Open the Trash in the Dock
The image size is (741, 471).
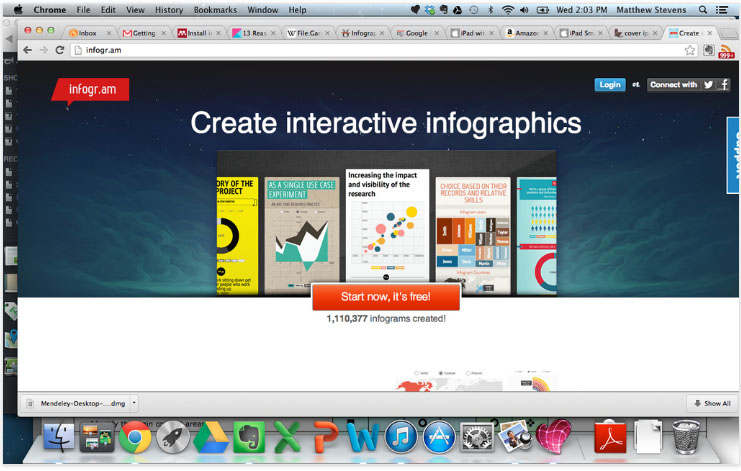pos(686,437)
